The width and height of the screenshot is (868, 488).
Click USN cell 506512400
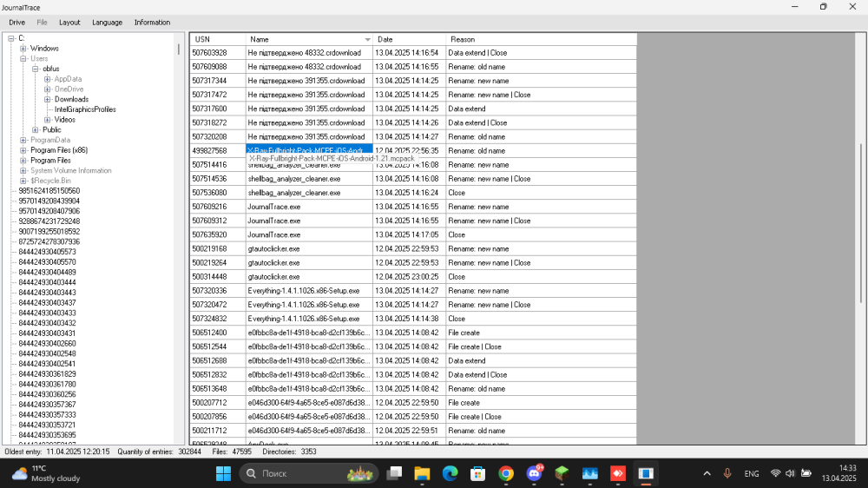218,333
